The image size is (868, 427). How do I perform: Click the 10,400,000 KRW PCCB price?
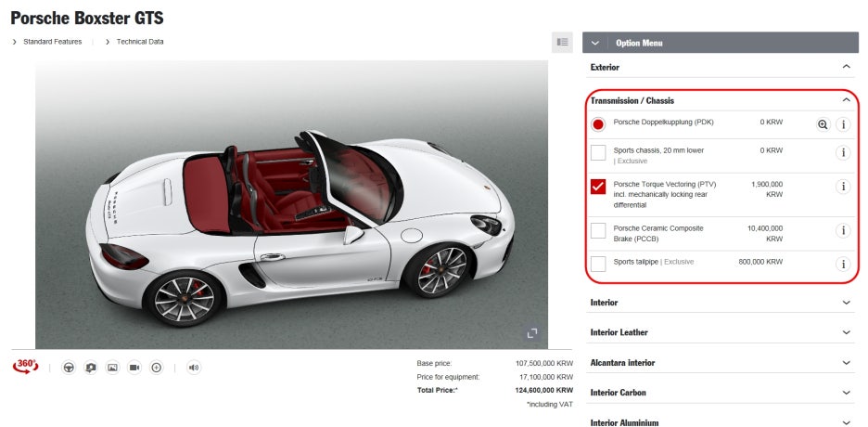(x=765, y=234)
